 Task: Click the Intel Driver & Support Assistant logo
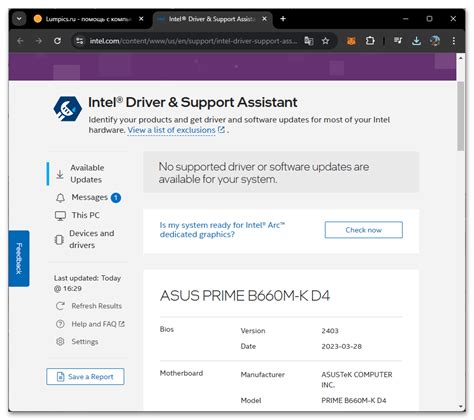68,109
